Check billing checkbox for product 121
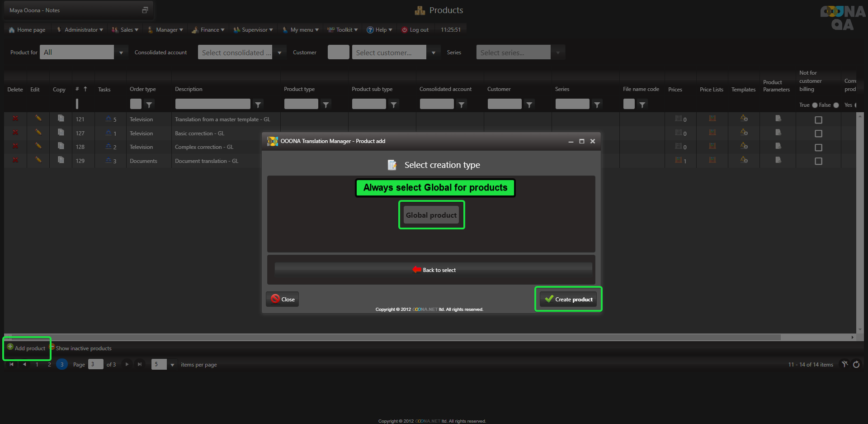 (x=818, y=120)
